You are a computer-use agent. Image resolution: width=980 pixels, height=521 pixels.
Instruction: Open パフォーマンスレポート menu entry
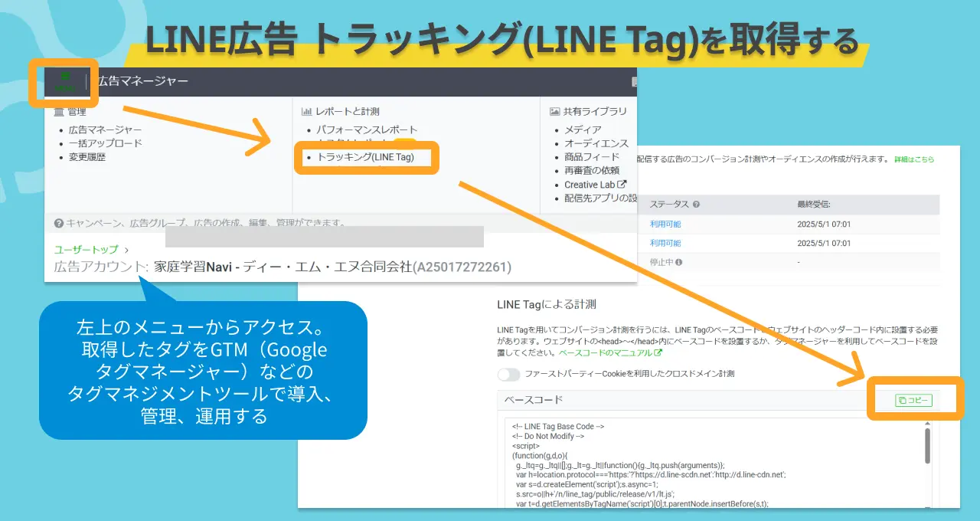tap(367, 130)
